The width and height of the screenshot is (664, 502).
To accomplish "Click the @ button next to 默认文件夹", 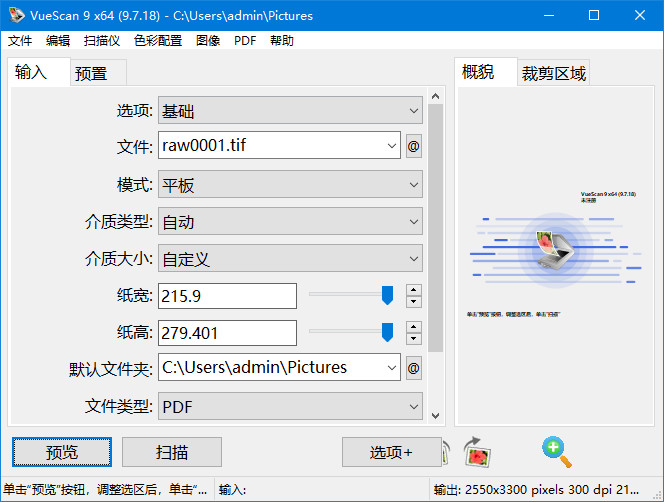I will pyautogui.click(x=413, y=368).
